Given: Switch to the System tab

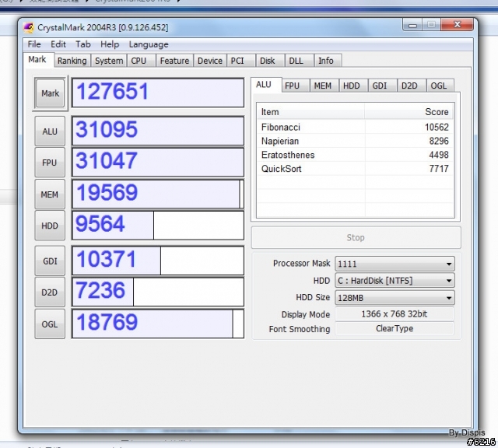Looking at the screenshot, I should pyautogui.click(x=109, y=61).
